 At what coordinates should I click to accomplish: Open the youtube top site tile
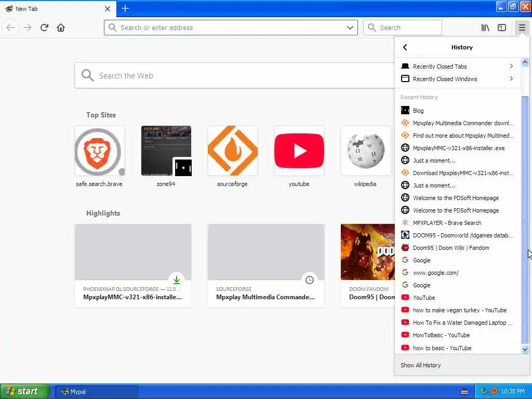click(x=299, y=156)
